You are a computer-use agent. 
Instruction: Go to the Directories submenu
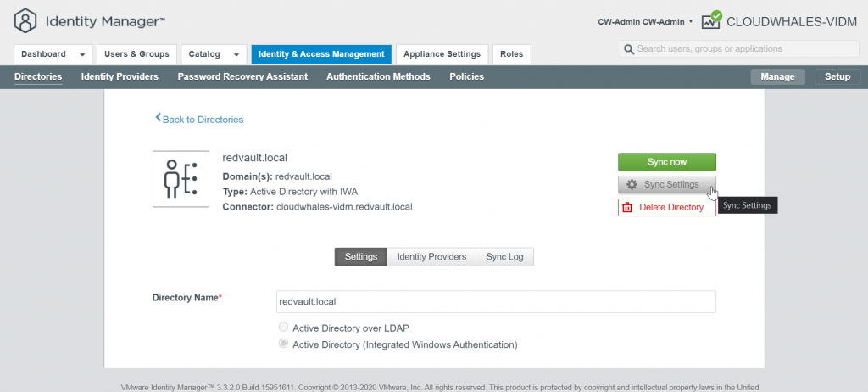click(38, 76)
